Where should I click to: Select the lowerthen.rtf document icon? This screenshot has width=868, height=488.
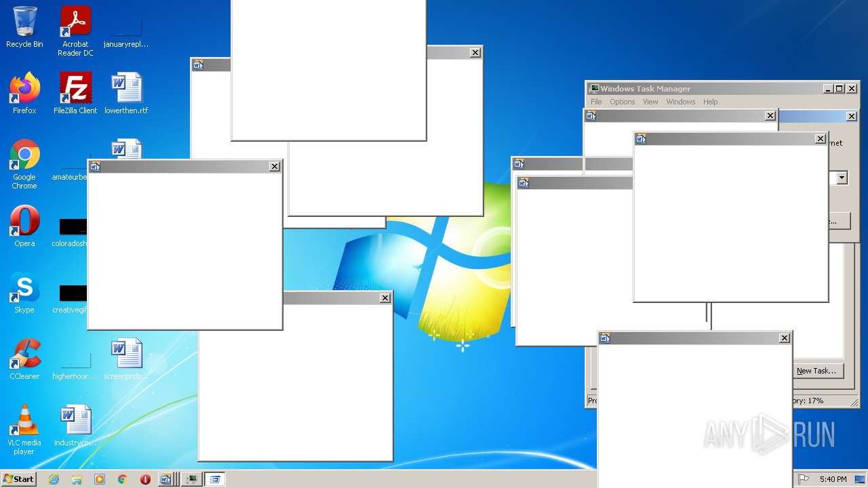click(126, 93)
